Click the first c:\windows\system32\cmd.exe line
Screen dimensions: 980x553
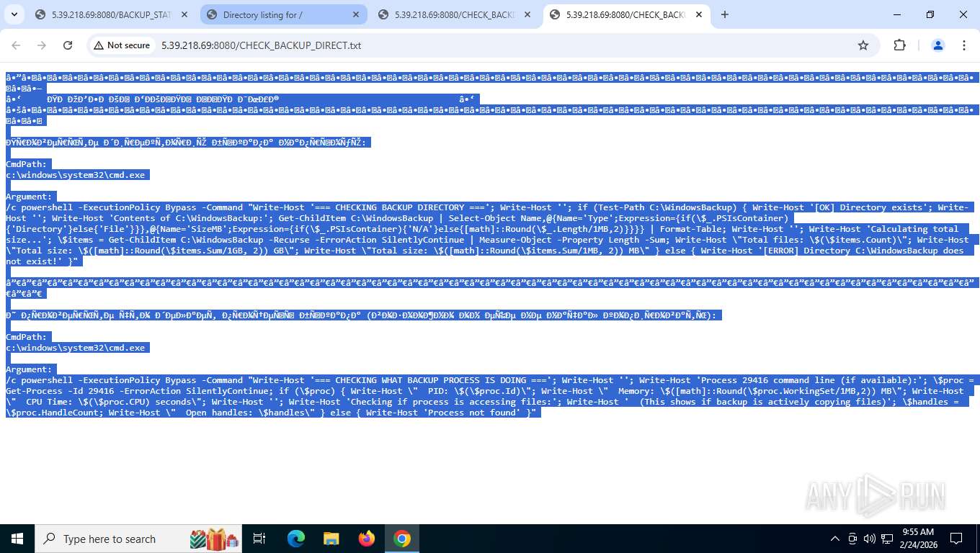pyautogui.click(x=76, y=175)
